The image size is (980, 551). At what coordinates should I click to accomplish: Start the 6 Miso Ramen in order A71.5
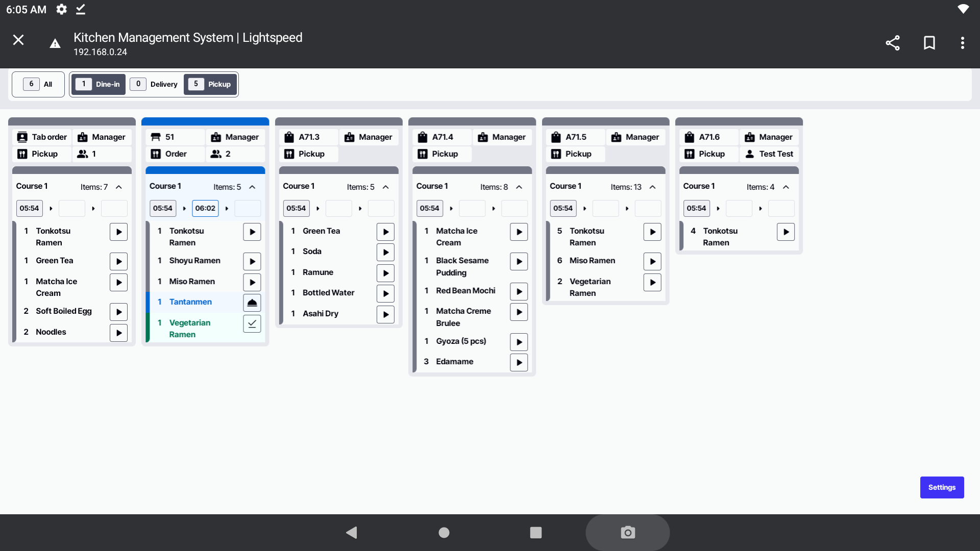tap(652, 261)
